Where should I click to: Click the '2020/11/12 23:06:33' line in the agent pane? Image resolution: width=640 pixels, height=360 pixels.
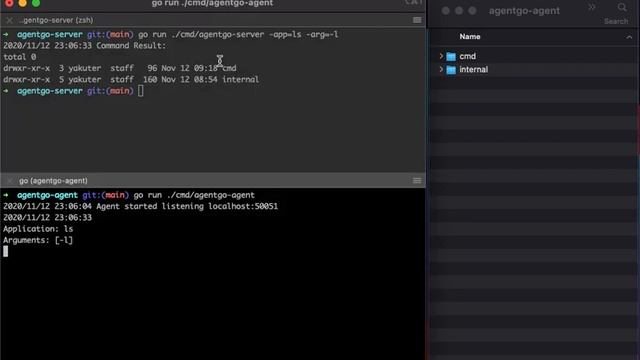coord(47,218)
